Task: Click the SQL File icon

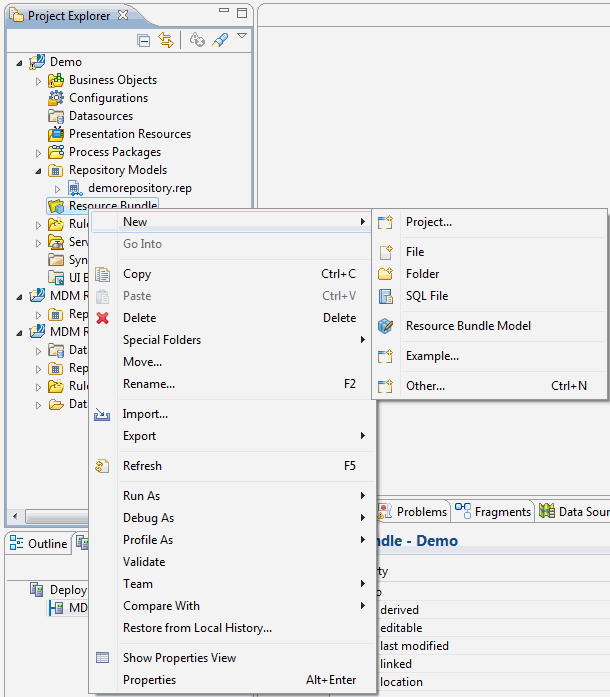Action: [x=385, y=296]
